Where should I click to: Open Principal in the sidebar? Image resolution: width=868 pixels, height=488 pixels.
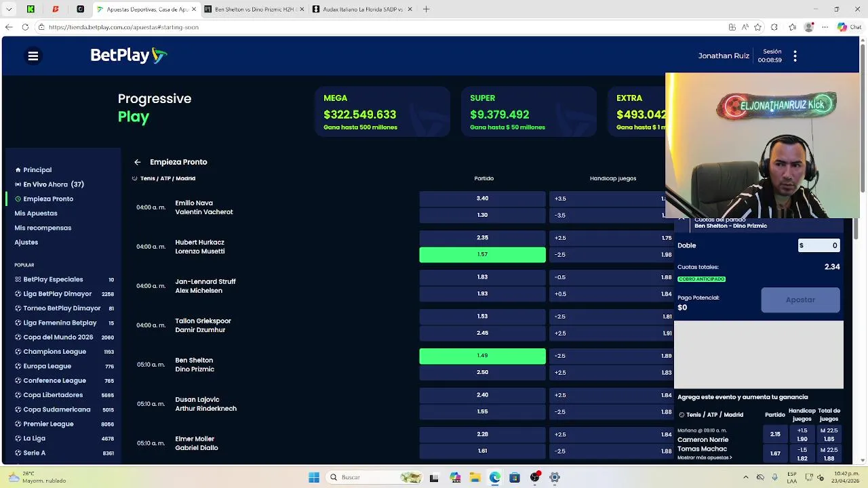(x=37, y=170)
